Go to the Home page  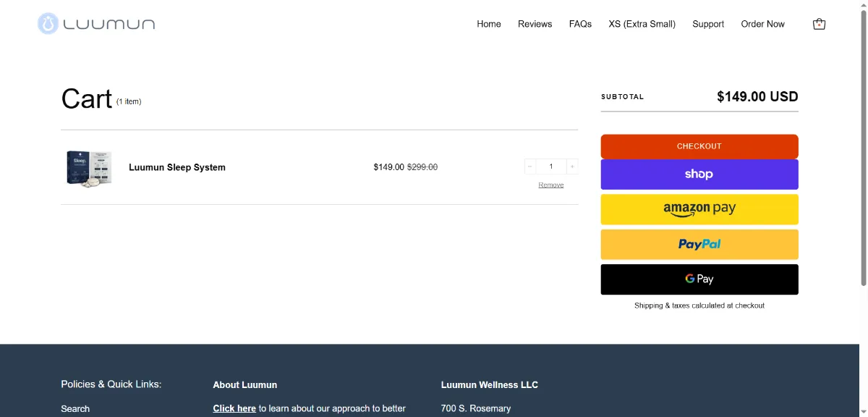point(489,24)
